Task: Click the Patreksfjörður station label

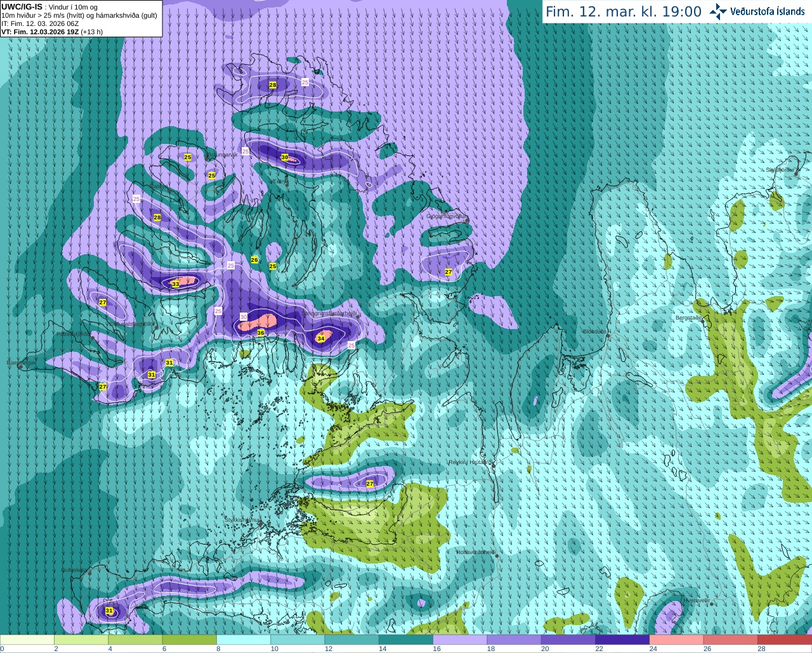Action: click(x=73, y=333)
